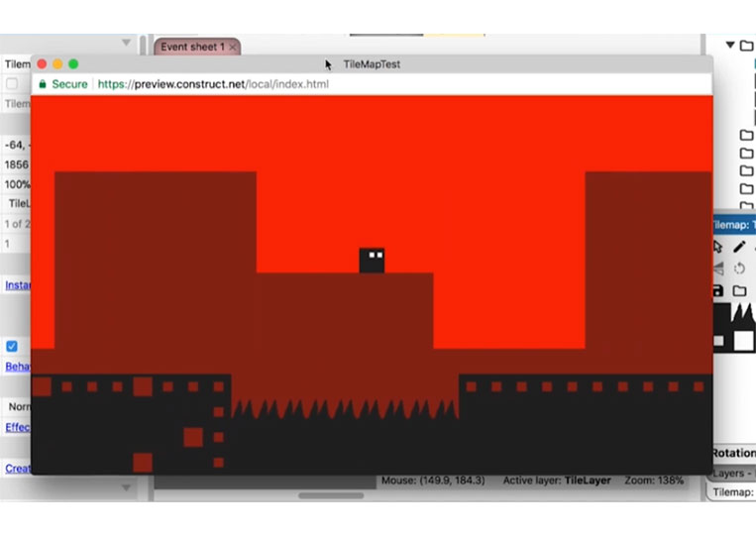The height and width of the screenshot is (536, 756).
Task: Click the fourth folder icon in project tree
Action: [x=746, y=170]
